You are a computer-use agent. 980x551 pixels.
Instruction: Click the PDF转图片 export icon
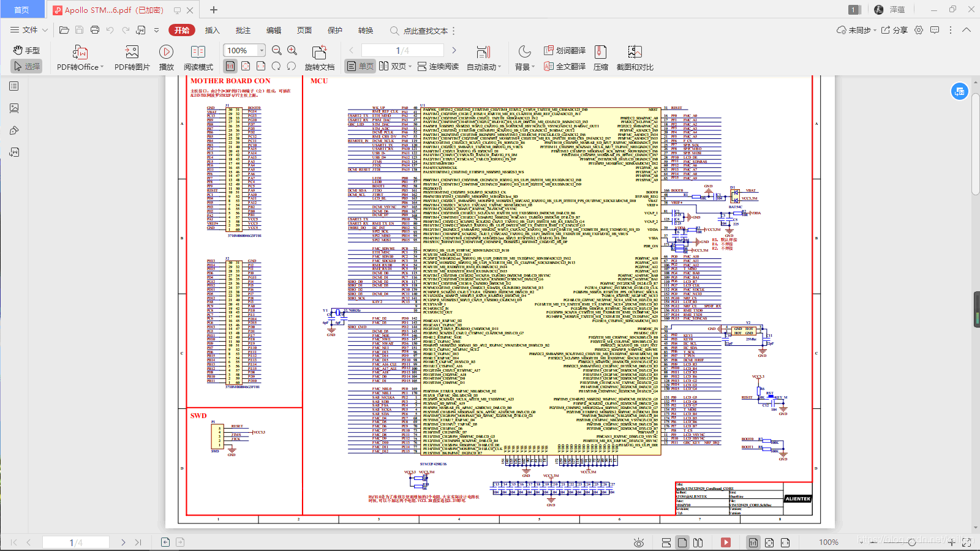pyautogui.click(x=132, y=52)
